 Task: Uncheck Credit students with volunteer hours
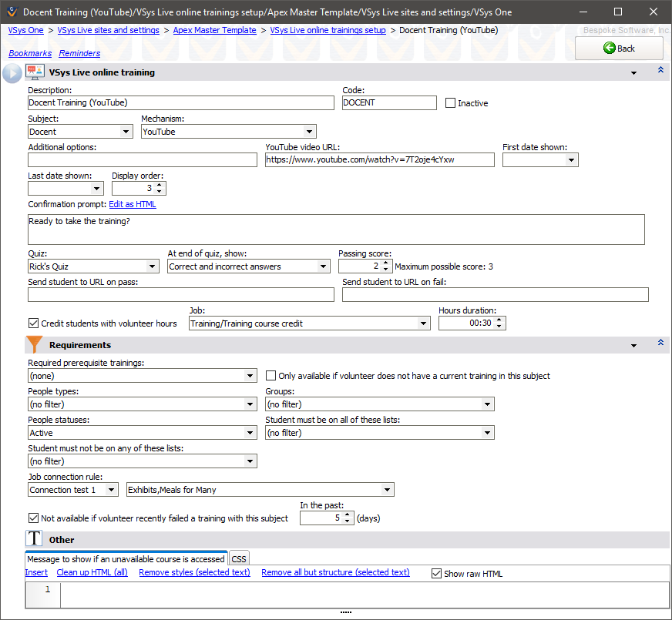[34, 323]
